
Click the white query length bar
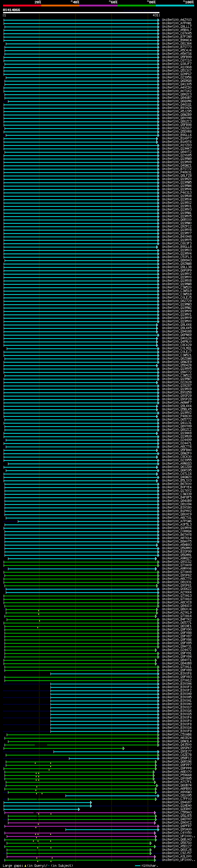(x=81, y=12)
